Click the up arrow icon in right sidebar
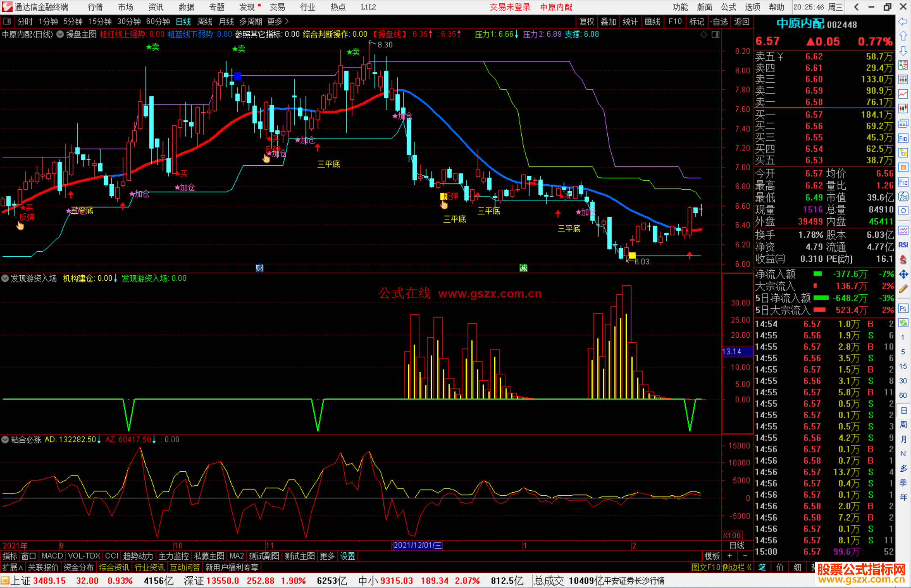 click(x=903, y=36)
